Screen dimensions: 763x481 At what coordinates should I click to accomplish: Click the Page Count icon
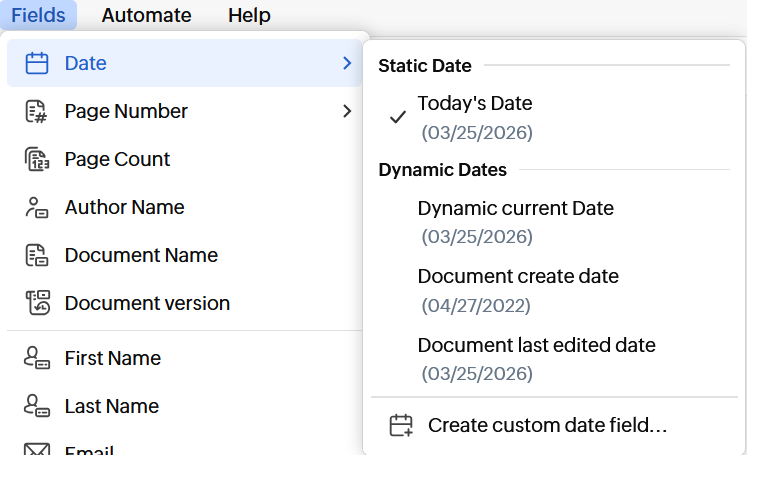36,159
